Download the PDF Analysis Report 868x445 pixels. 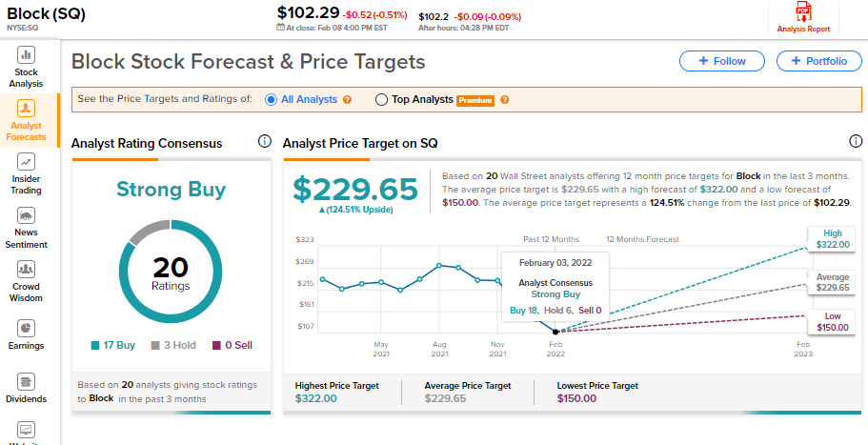pyautogui.click(x=805, y=12)
